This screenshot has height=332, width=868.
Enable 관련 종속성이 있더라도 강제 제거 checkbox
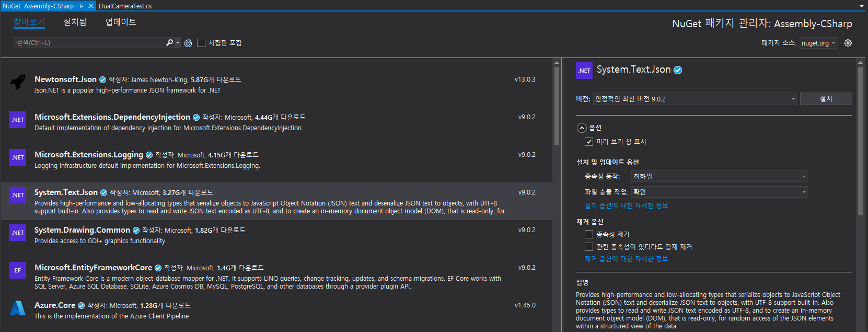click(x=589, y=247)
